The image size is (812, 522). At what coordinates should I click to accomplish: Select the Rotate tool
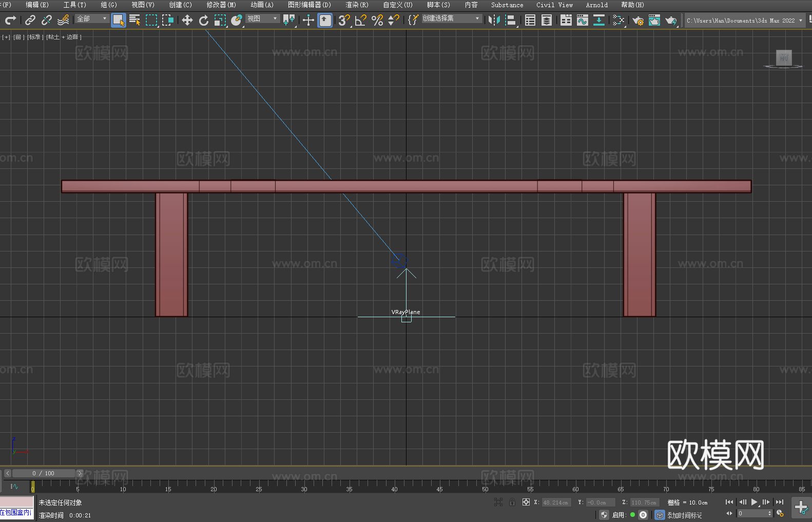[204, 20]
